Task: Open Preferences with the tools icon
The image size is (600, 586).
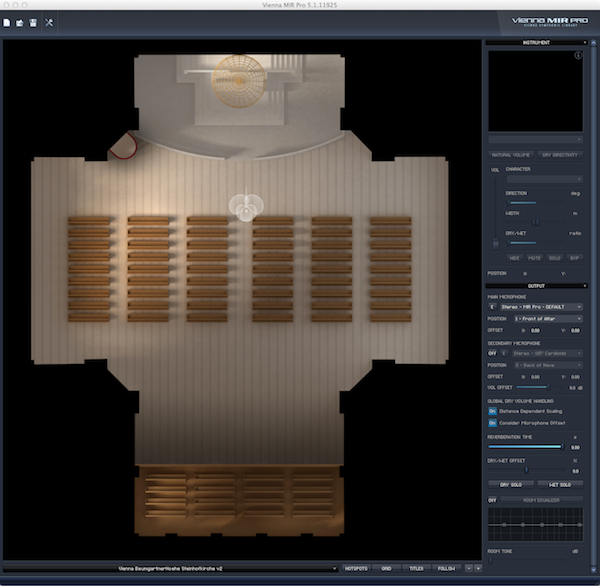Action: tap(49, 22)
